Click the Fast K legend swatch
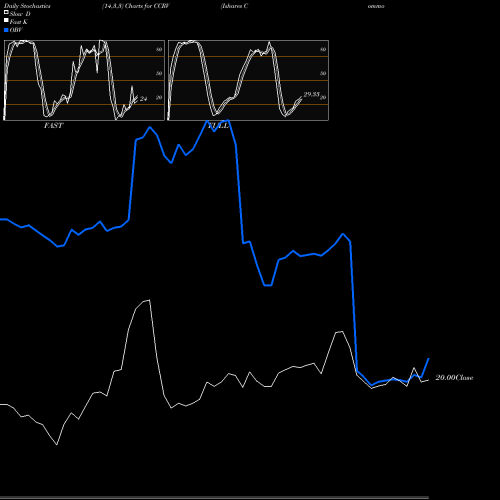This screenshot has width=500, height=500. click(6, 21)
